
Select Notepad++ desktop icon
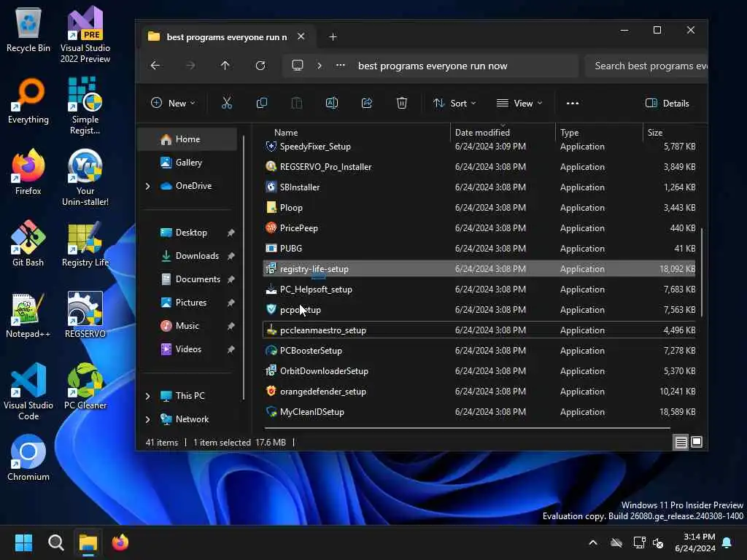click(x=28, y=315)
